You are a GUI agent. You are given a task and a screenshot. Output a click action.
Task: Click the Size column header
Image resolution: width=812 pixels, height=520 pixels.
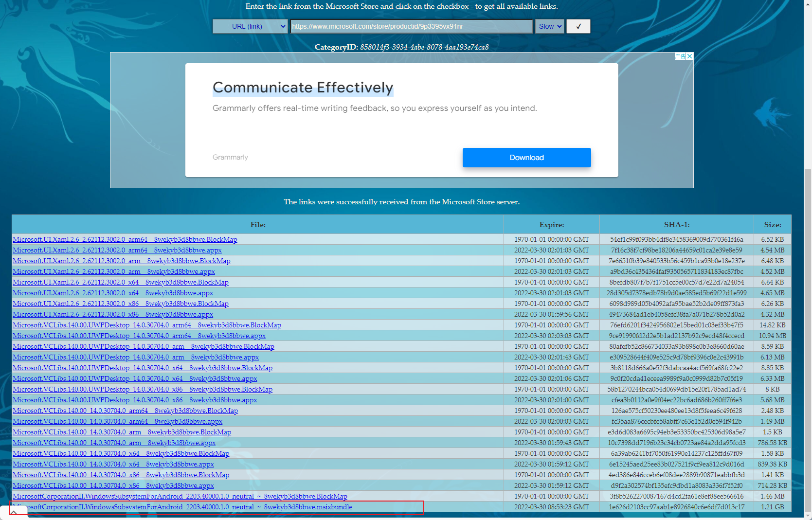click(x=772, y=225)
